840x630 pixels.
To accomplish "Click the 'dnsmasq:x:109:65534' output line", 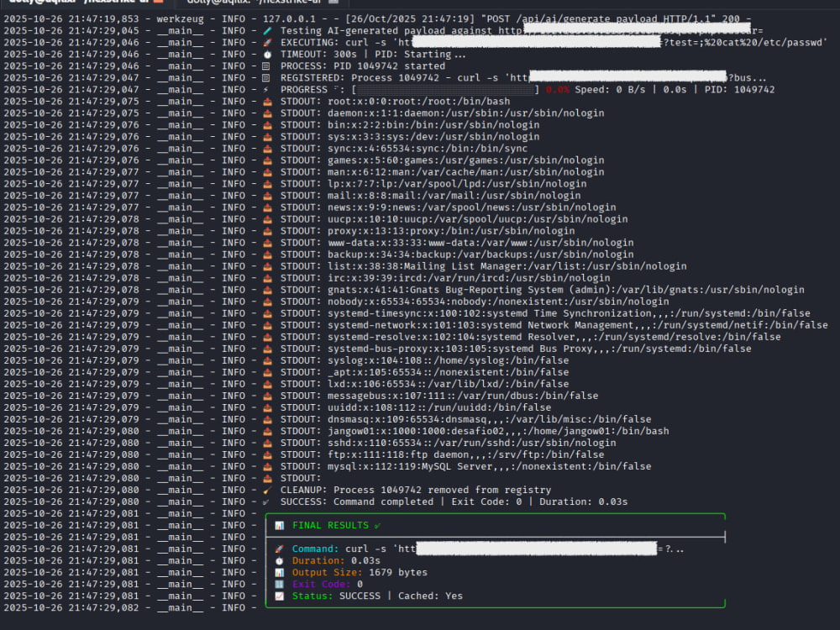I will (490, 420).
